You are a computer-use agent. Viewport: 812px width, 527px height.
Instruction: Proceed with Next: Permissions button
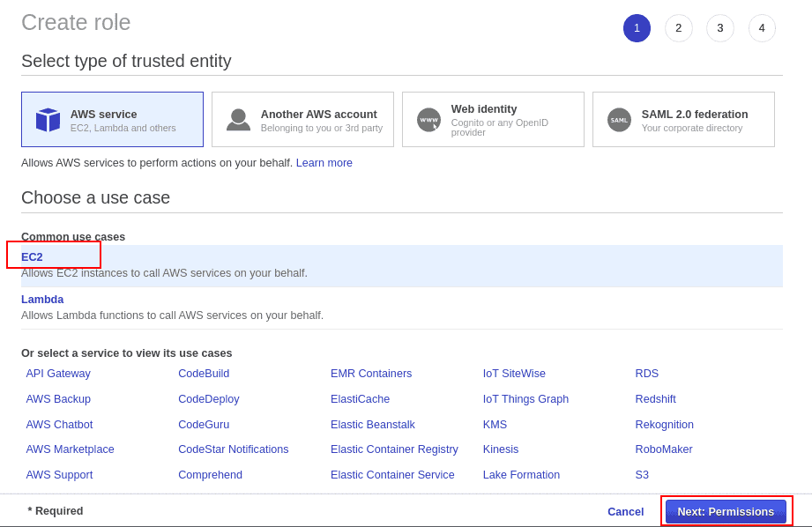(726, 511)
